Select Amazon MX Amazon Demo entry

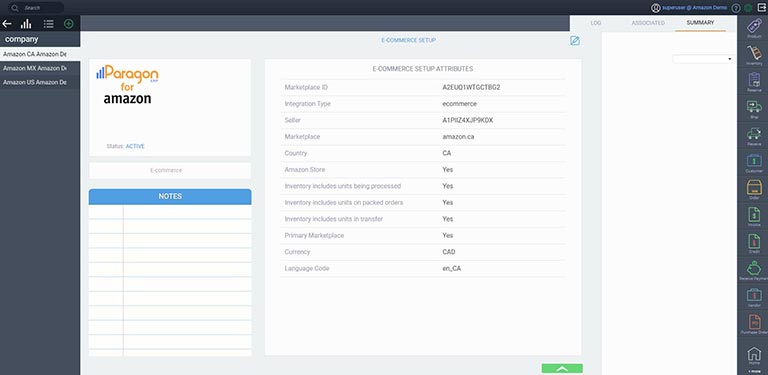click(40, 68)
